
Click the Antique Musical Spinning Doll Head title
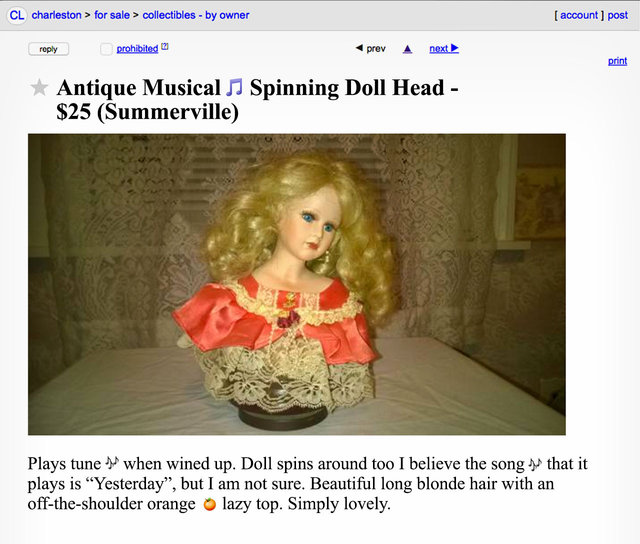pos(258,99)
